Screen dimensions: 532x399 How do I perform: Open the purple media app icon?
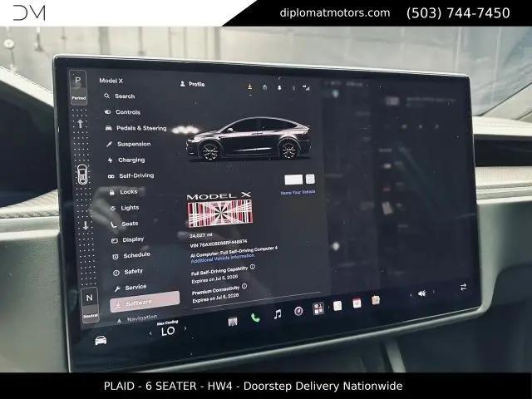coord(298,311)
